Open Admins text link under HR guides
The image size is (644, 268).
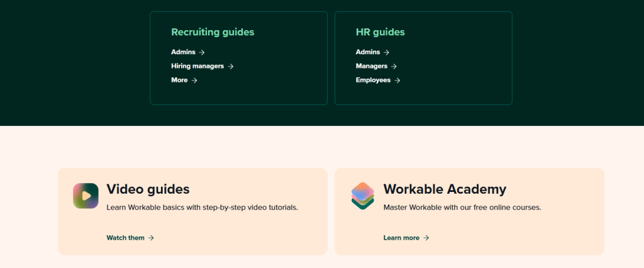tap(367, 52)
